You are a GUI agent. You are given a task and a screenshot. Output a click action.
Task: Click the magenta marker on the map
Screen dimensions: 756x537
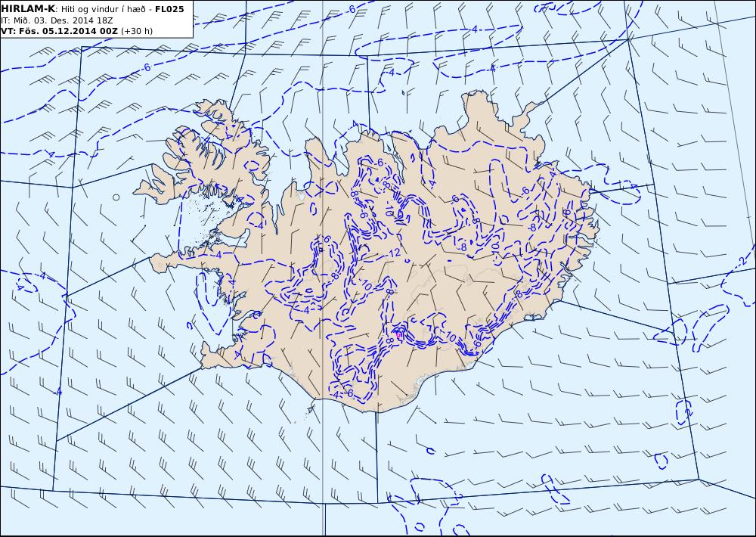coord(399,334)
